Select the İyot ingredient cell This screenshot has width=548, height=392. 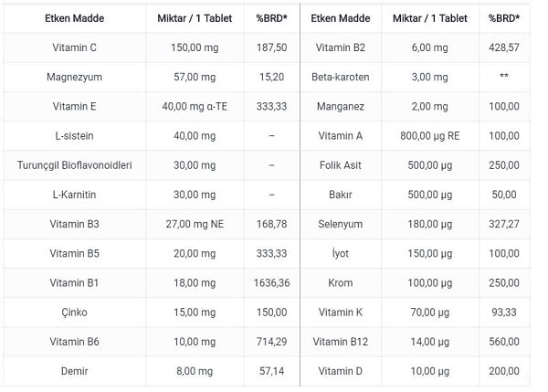pos(341,253)
